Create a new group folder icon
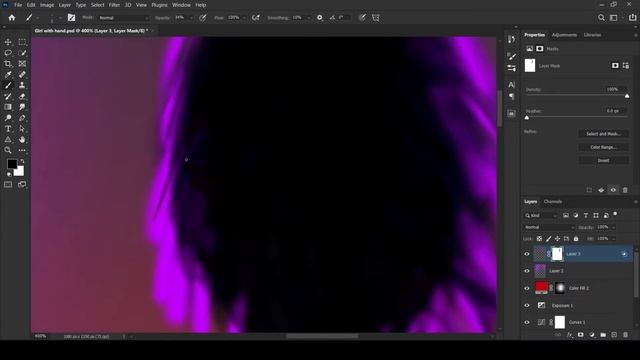The image size is (640, 360). point(603,335)
